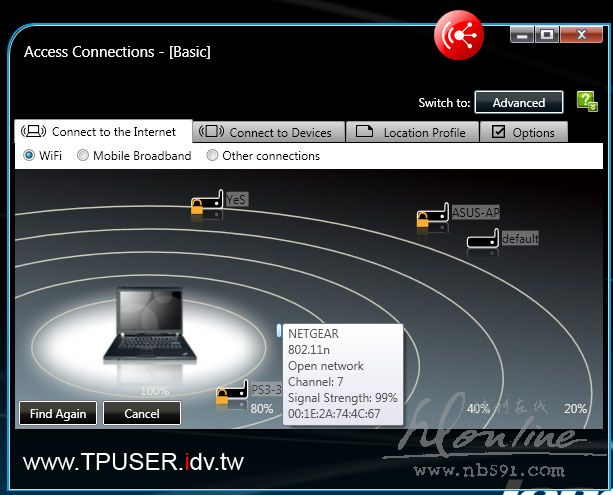Select the WiFi radio button
Viewport: 613px width, 495px height.
(29, 156)
